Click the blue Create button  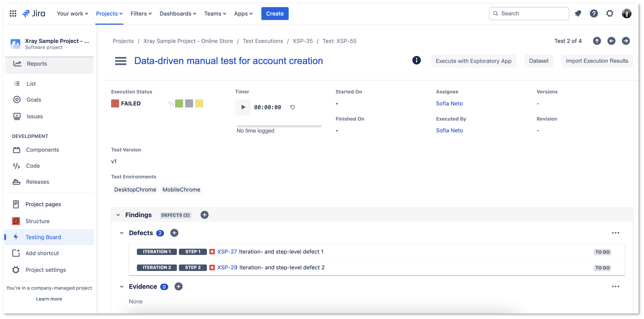[275, 14]
